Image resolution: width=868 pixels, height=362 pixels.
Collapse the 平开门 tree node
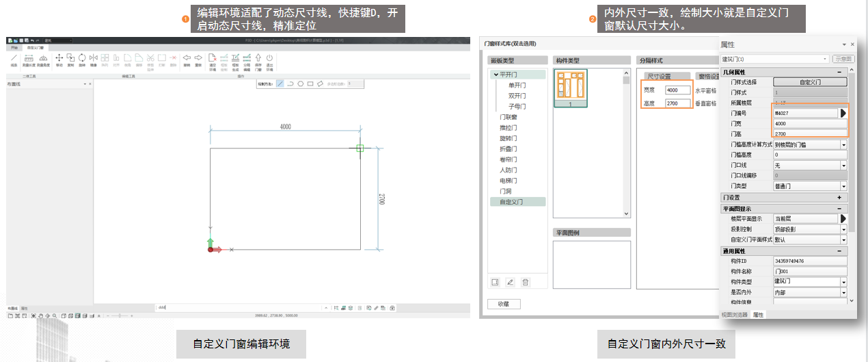pyautogui.click(x=496, y=75)
